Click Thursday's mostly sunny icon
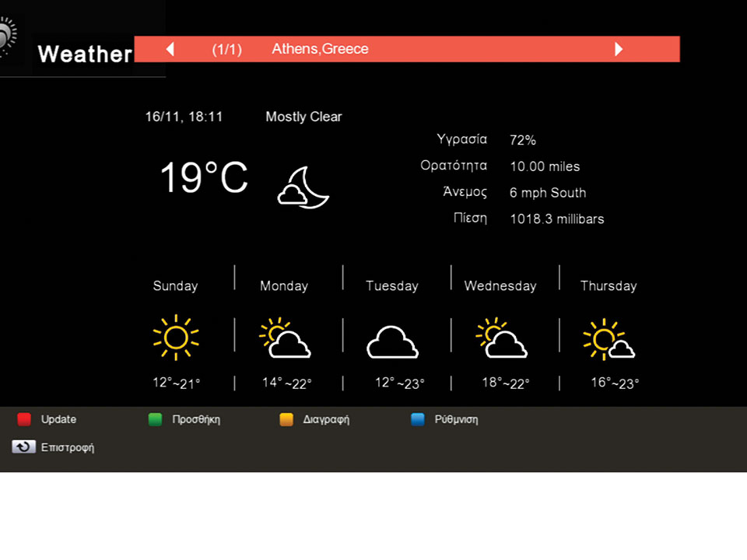The height and width of the screenshot is (560, 747). point(608,339)
